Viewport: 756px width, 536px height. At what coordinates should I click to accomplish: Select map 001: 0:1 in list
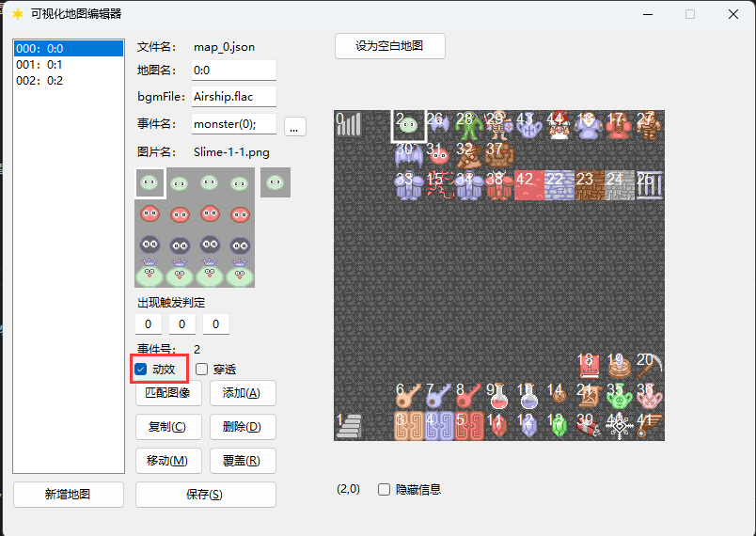[x=68, y=65]
